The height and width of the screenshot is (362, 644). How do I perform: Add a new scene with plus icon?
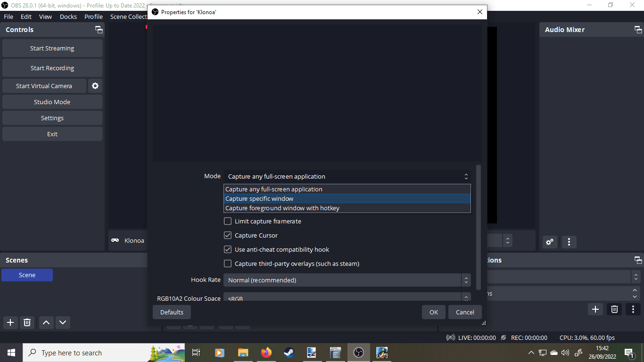[10, 322]
